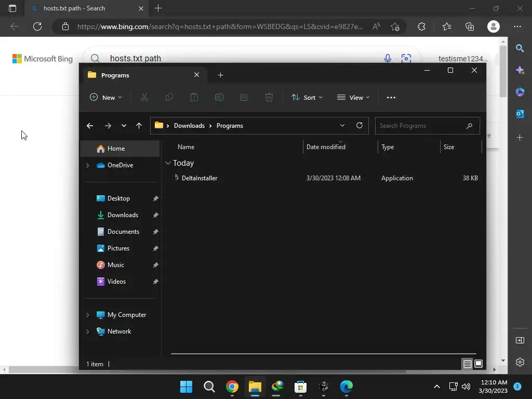Click the Delete trash icon in Explorer
Image resolution: width=532 pixels, height=399 pixels.
click(x=269, y=97)
